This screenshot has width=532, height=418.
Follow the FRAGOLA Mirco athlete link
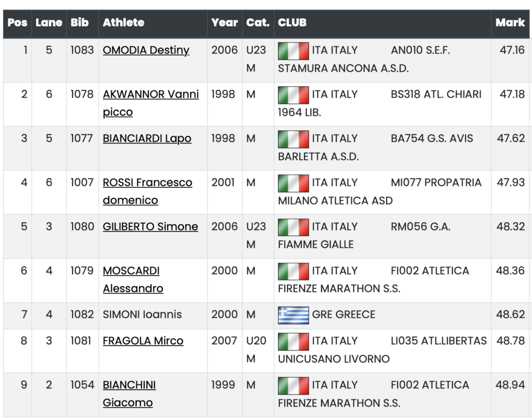pos(143,341)
